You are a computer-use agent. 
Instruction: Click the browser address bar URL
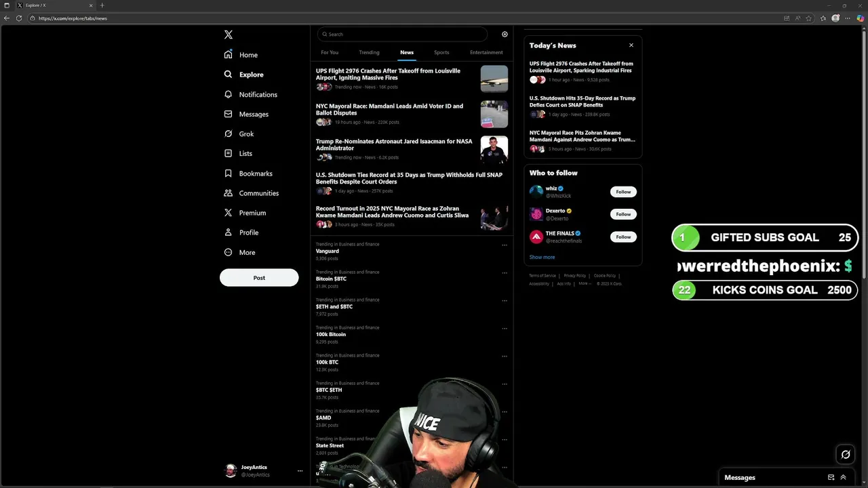(x=73, y=18)
